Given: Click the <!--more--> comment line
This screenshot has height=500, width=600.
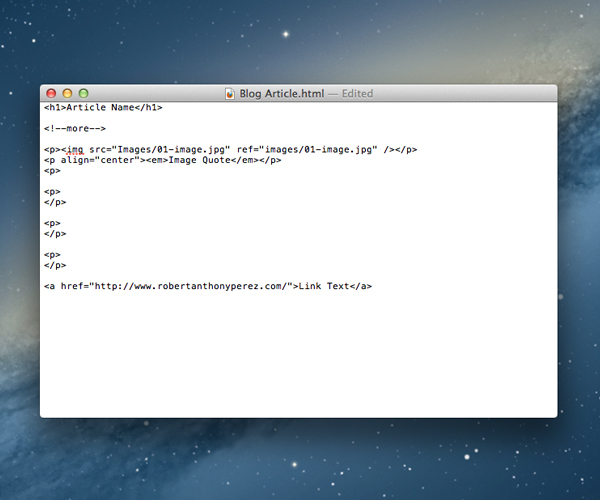Looking at the screenshot, I should point(75,129).
